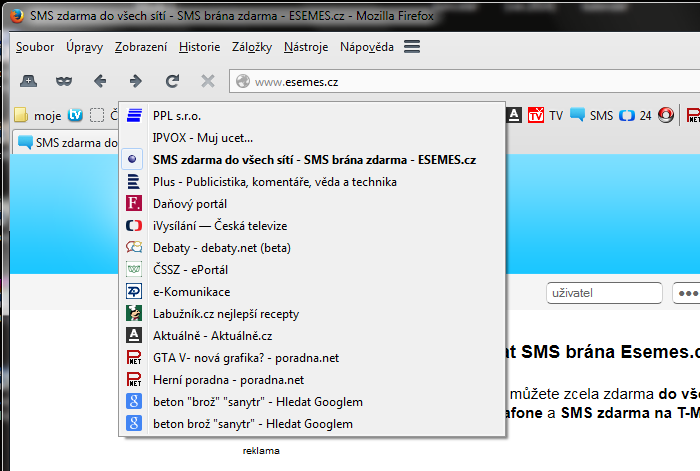Click the Labužník chef icon
Image resolution: width=700 pixels, height=471 pixels.
[134, 313]
